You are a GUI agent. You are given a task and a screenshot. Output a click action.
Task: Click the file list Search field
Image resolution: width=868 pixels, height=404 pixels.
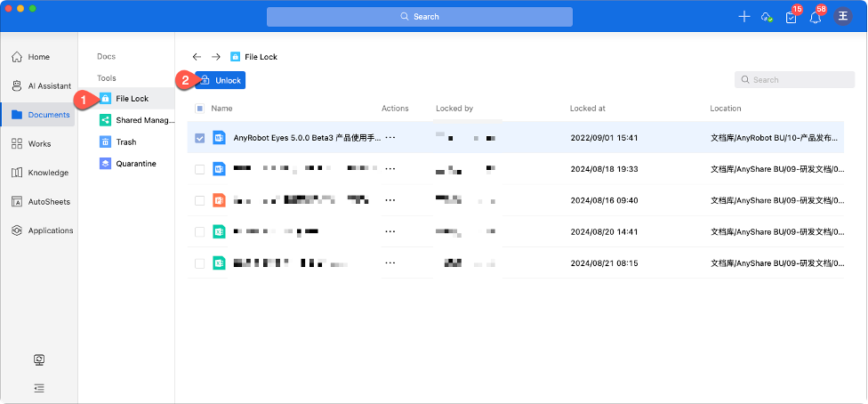tap(792, 80)
